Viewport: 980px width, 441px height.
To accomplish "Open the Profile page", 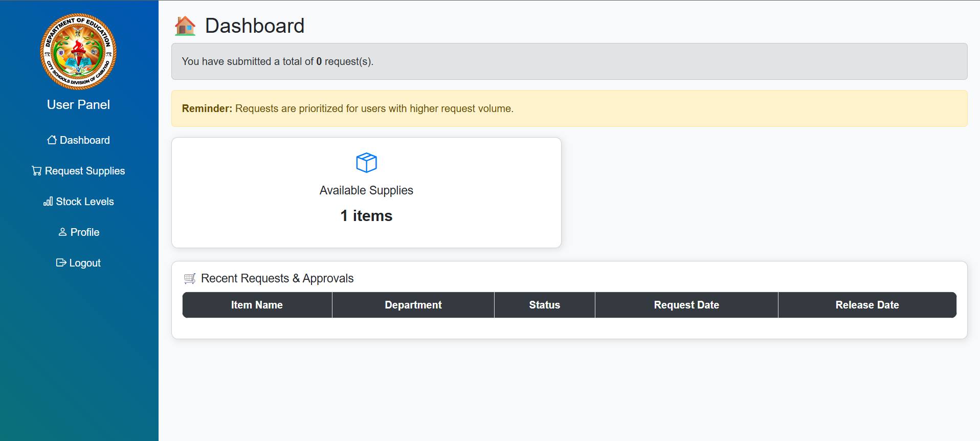I will [78, 232].
